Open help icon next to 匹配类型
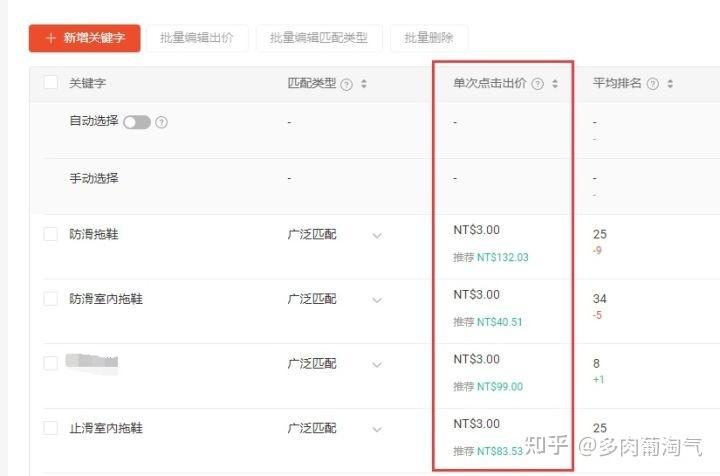 pos(347,84)
